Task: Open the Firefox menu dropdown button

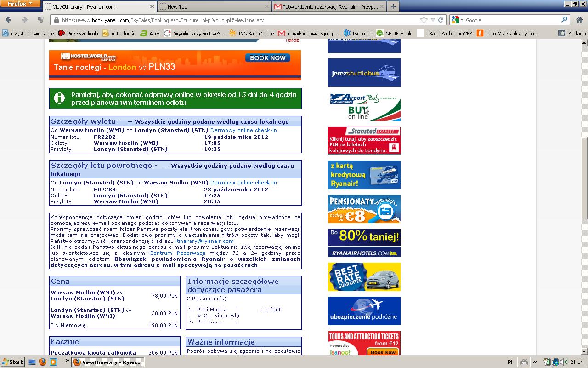Action: (20, 4)
